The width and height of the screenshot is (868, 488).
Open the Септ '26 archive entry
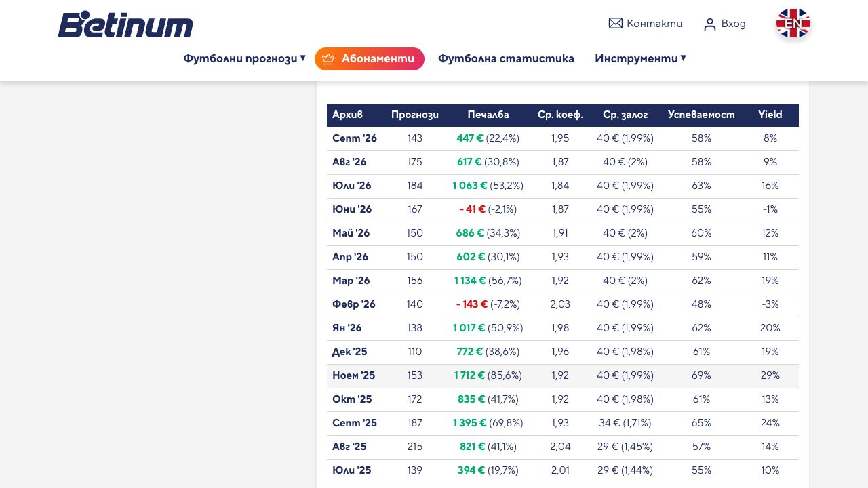[355, 138]
